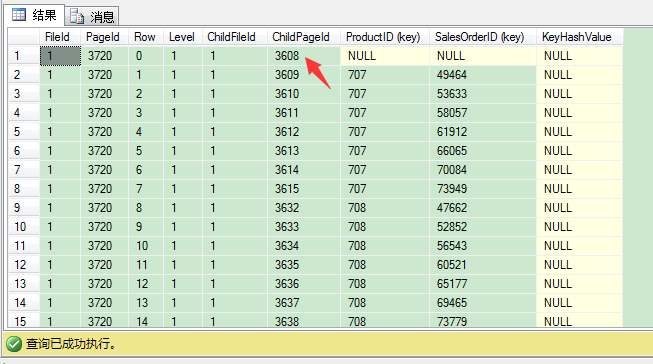The width and height of the screenshot is (653, 364).
Task: Switch to the 结果 results tab
Action: (35, 15)
